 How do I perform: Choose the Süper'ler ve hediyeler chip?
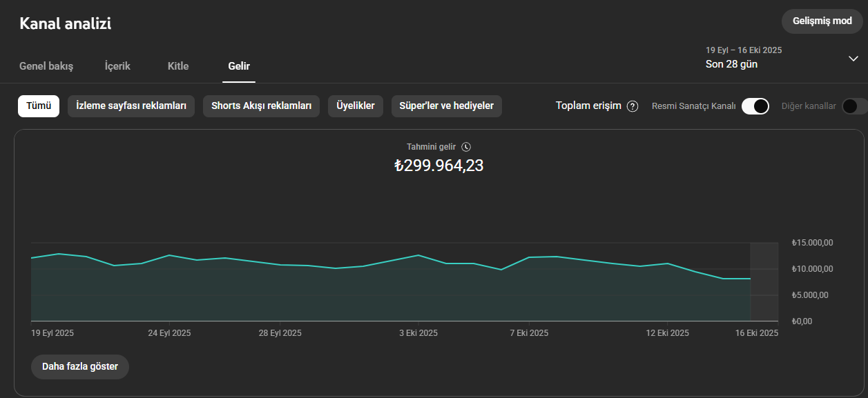tap(447, 106)
